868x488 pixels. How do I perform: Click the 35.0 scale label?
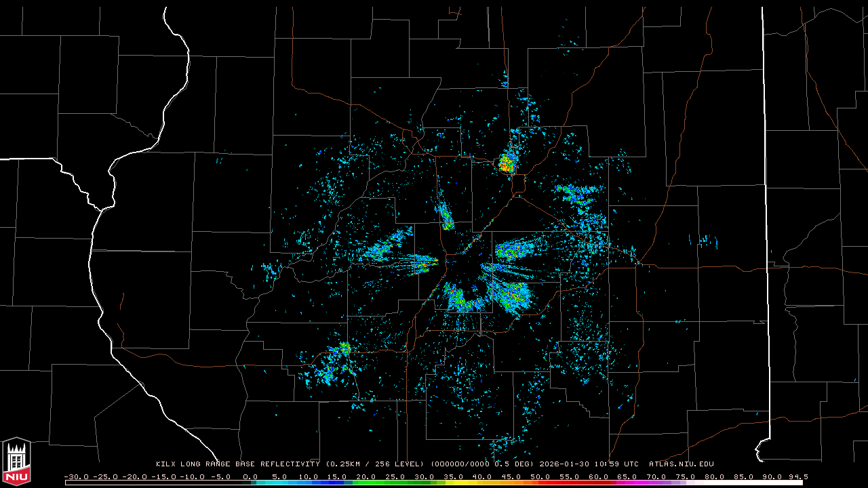[x=453, y=476]
